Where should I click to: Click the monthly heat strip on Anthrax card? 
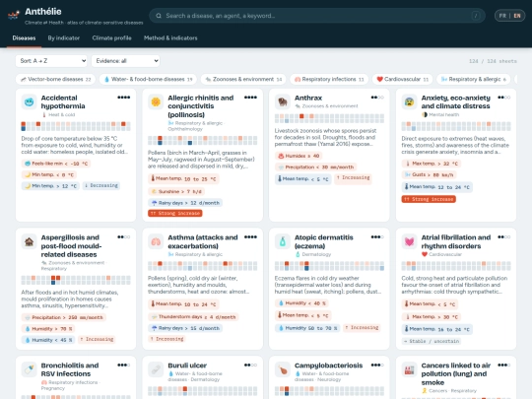tap(329, 118)
